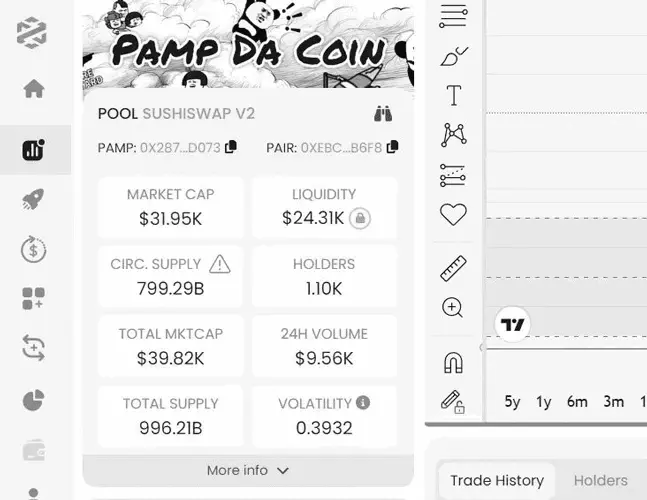Switch to the Trade History tab
647x500 pixels.
tap(496, 481)
